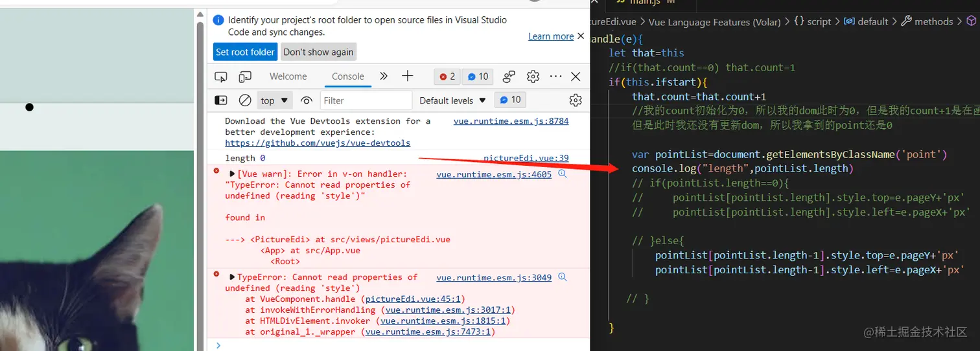Open the vue-devtools GitHub link

coord(318,142)
